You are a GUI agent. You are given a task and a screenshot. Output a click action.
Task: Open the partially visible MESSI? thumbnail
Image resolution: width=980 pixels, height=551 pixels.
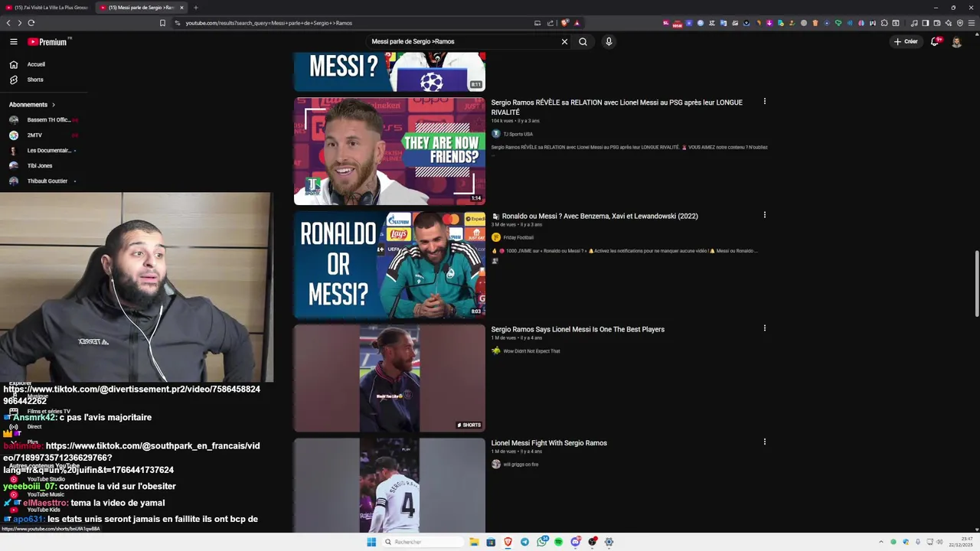390,72
